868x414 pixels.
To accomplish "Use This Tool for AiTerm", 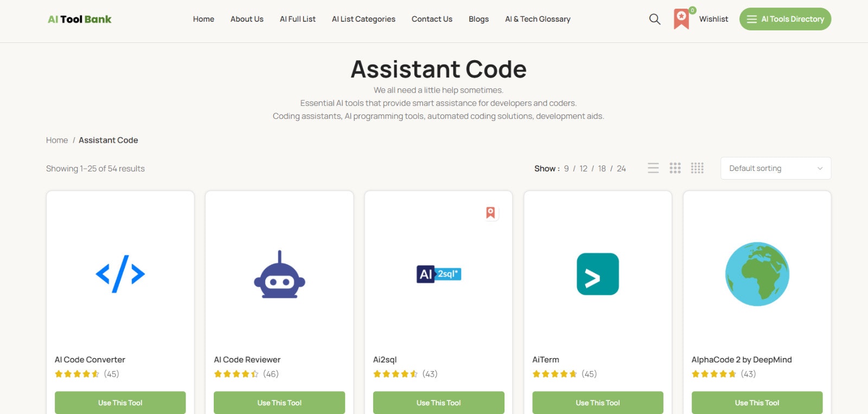I will pyautogui.click(x=598, y=403).
